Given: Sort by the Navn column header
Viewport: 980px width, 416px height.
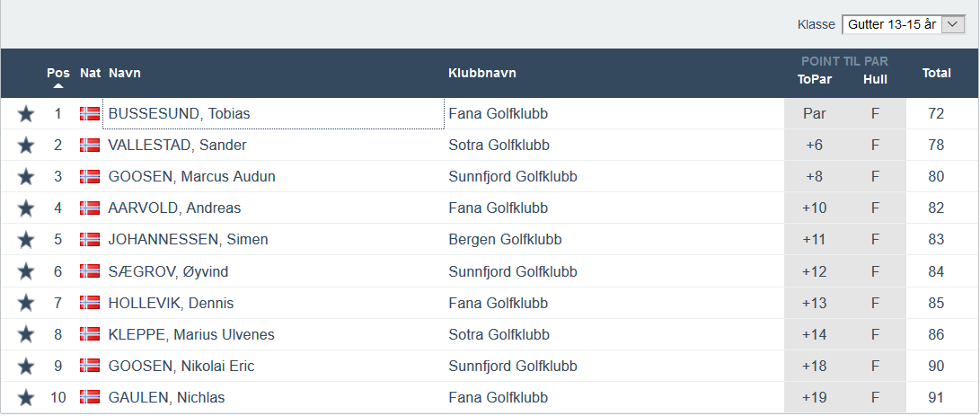Looking at the screenshot, I should [x=125, y=73].
